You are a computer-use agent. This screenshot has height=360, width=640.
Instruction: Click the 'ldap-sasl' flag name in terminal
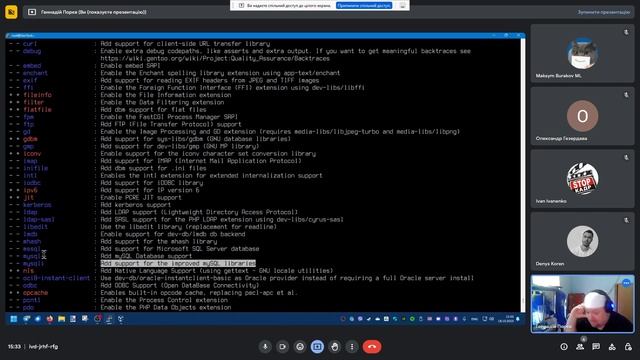tap(39, 220)
